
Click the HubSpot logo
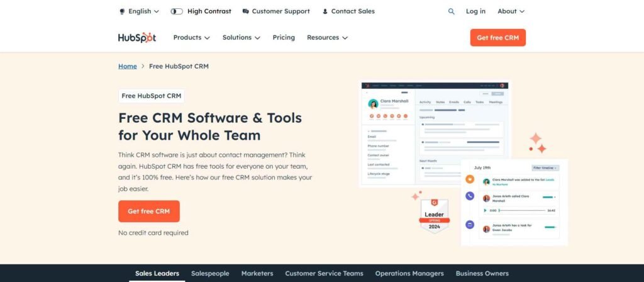[x=137, y=37]
